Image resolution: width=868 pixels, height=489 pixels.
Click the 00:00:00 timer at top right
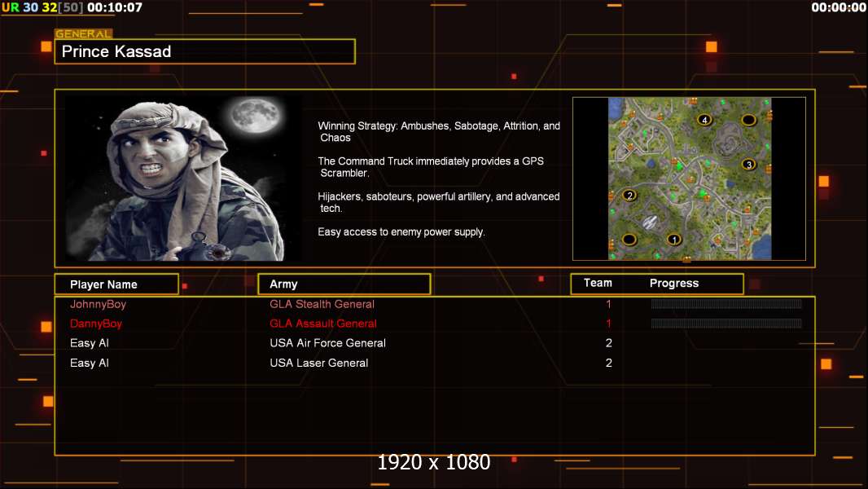click(x=839, y=7)
